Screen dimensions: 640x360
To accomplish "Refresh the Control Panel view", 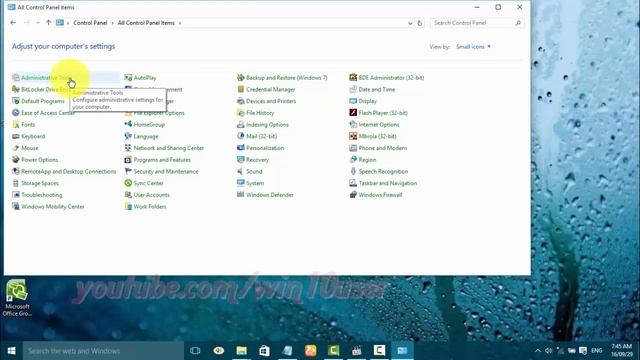I will click(x=420, y=23).
